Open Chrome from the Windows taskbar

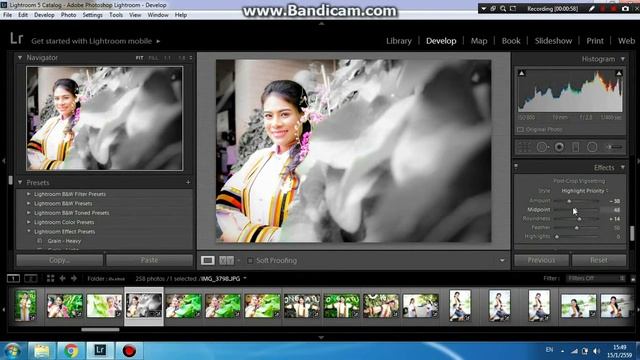71,351
